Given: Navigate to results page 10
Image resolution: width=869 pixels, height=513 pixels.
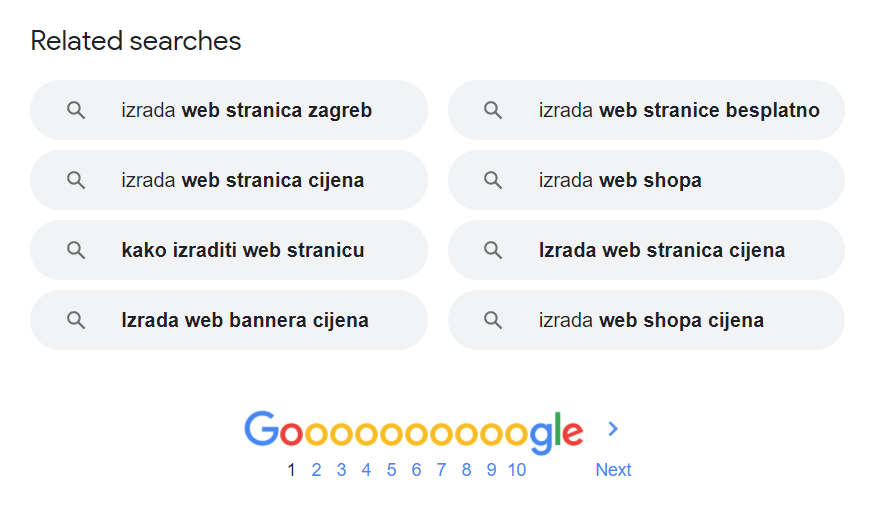Looking at the screenshot, I should click(x=516, y=470).
